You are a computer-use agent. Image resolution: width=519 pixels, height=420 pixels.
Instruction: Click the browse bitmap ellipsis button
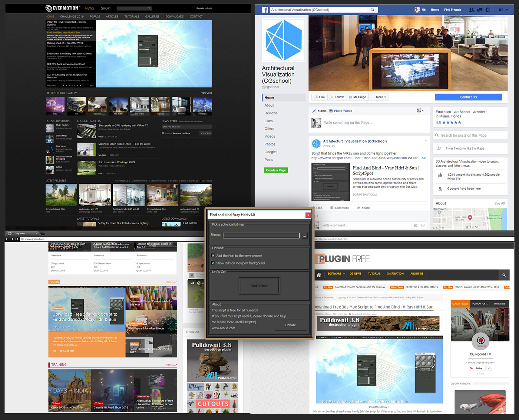[305, 236]
